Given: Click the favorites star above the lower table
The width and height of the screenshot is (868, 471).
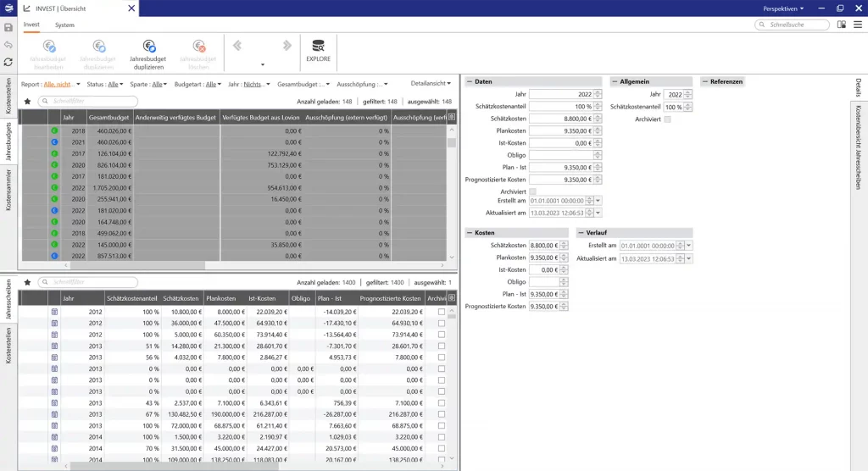Looking at the screenshot, I should tap(27, 282).
